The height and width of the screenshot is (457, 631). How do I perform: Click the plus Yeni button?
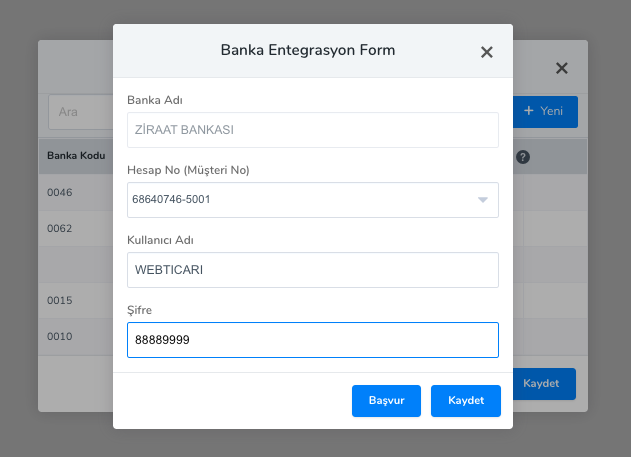coord(545,111)
